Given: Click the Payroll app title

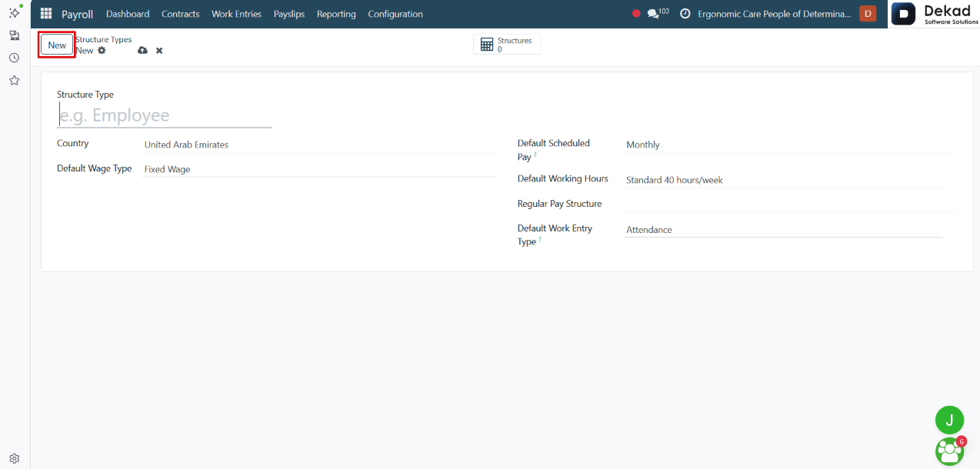Looking at the screenshot, I should pyautogui.click(x=78, y=14).
